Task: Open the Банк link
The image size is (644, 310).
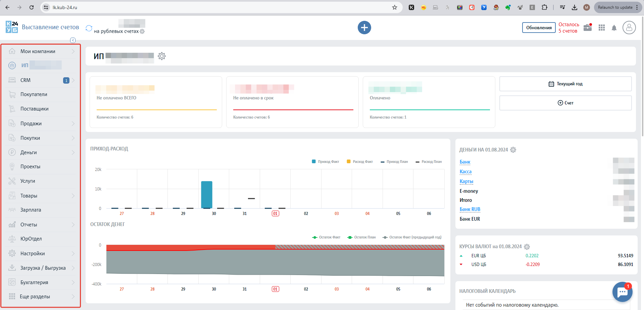Action: [x=465, y=162]
